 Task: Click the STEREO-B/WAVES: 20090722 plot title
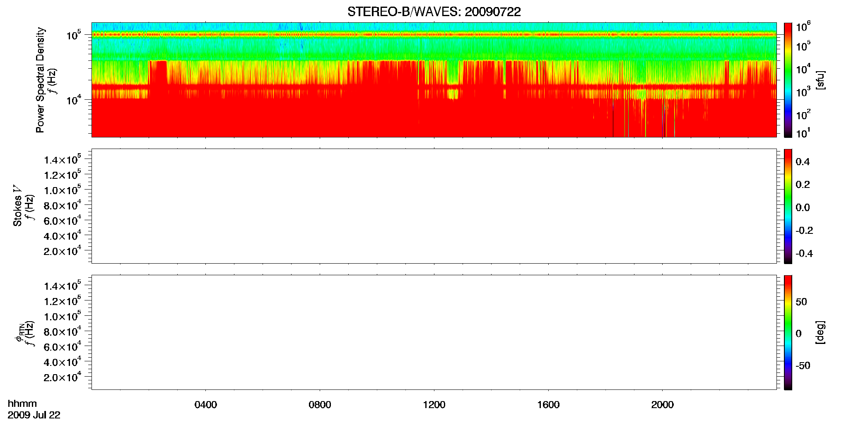(434, 12)
